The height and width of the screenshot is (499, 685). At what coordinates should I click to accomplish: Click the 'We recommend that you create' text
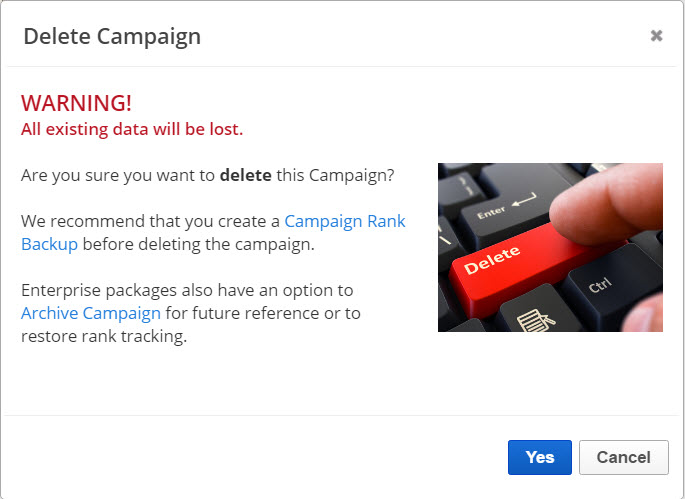(x=150, y=221)
